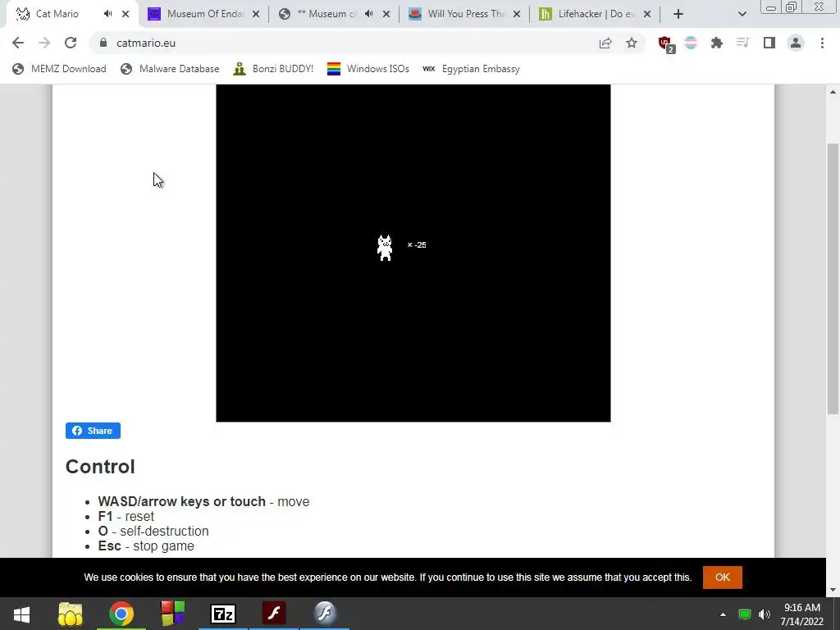The height and width of the screenshot is (630, 840).
Task: Click the 'F1 - reset' line
Action: (126, 517)
